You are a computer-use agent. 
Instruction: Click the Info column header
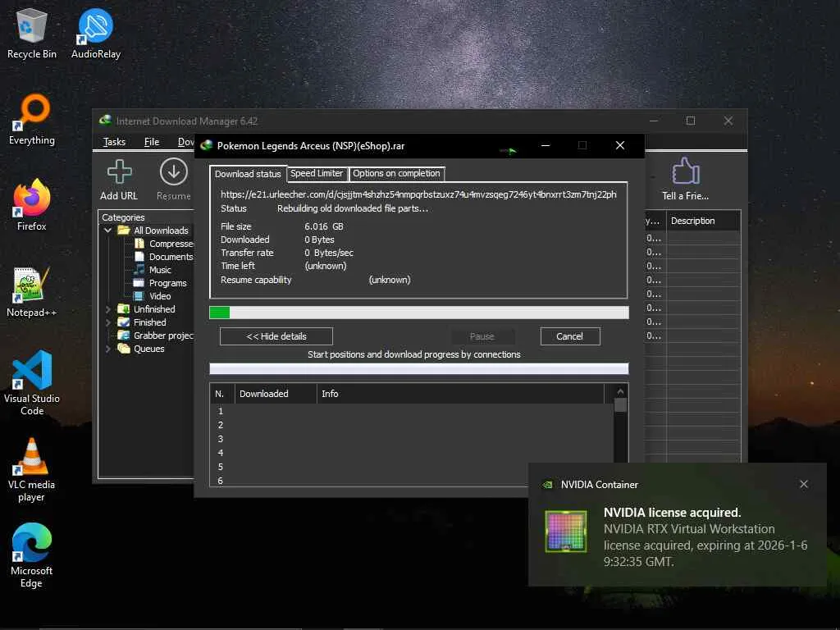(461, 394)
